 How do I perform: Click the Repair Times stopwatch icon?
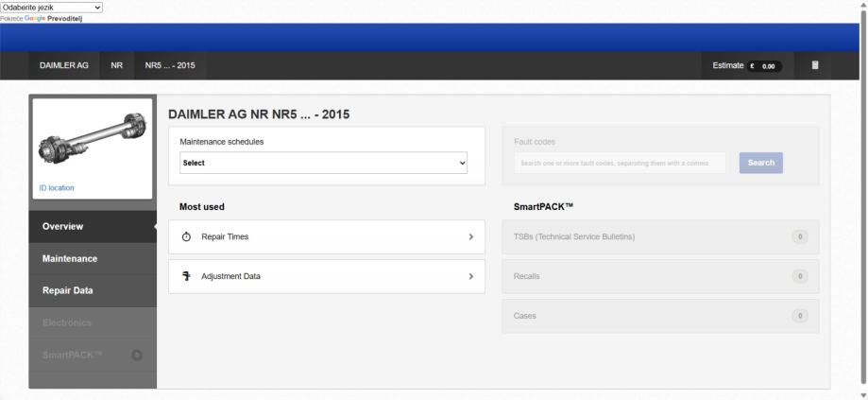[x=187, y=236]
